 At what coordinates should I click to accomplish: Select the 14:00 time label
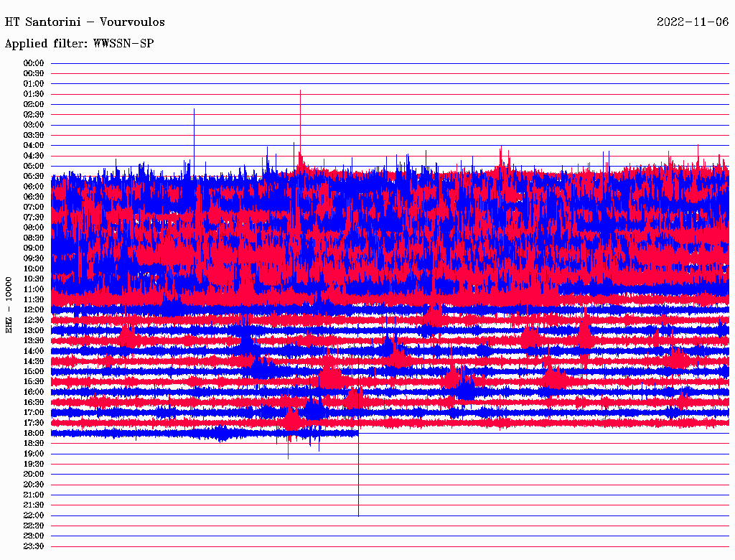pos(34,350)
